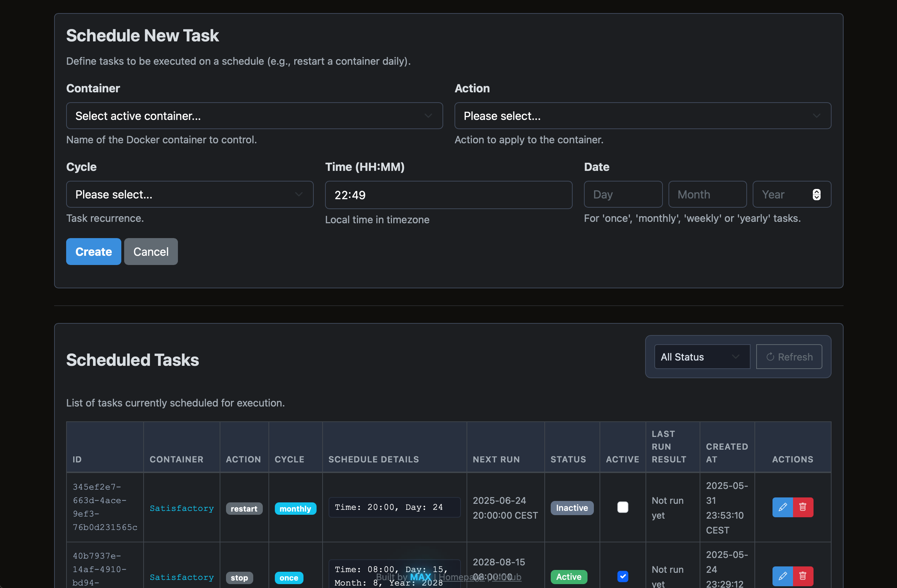Open the All Status filter dropdown
Screen dimensions: 897x588
point(702,357)
